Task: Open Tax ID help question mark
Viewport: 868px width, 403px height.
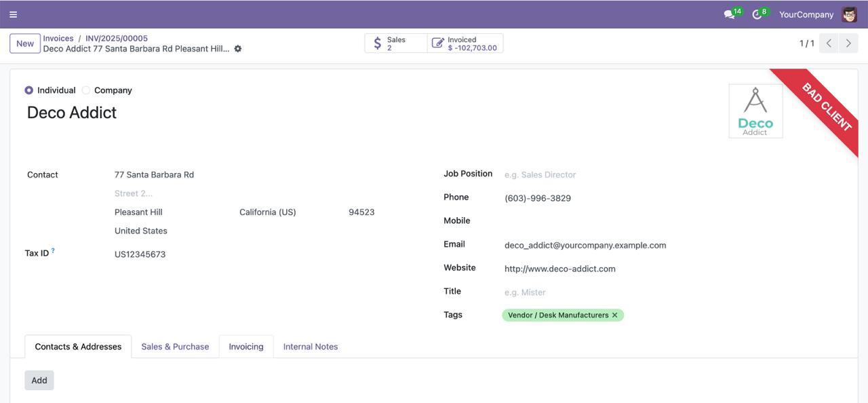Action: [53, 251]
